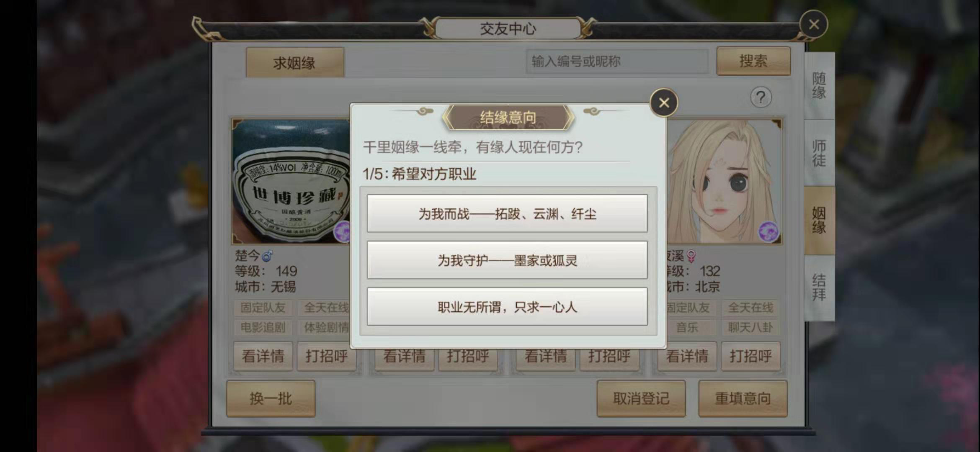Viewport: 980px width, 452px height.
Task: Choose 职业无所谓，只求一心人
Action: tap(507, 307)
